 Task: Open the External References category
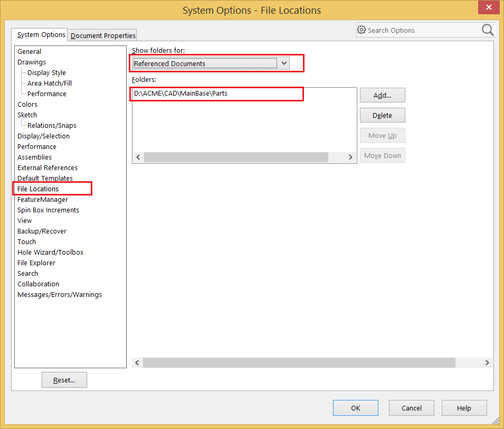point(47,167)
